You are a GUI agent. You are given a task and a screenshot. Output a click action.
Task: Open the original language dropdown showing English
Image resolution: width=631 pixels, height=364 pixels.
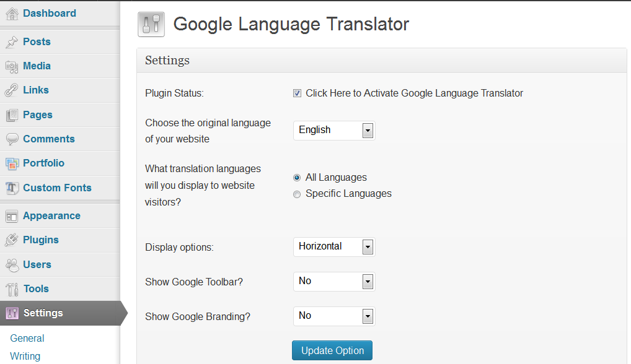[333, 131]
